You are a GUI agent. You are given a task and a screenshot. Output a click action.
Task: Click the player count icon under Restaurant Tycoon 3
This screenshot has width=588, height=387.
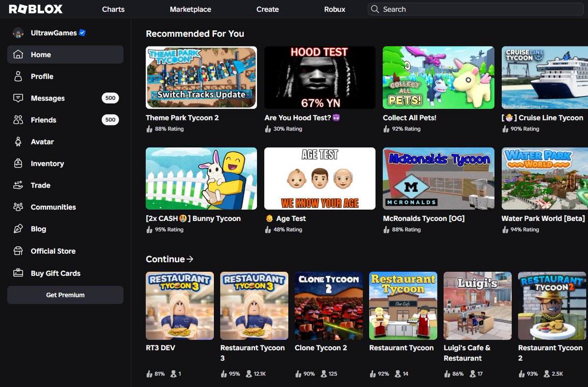click(249, 373)
